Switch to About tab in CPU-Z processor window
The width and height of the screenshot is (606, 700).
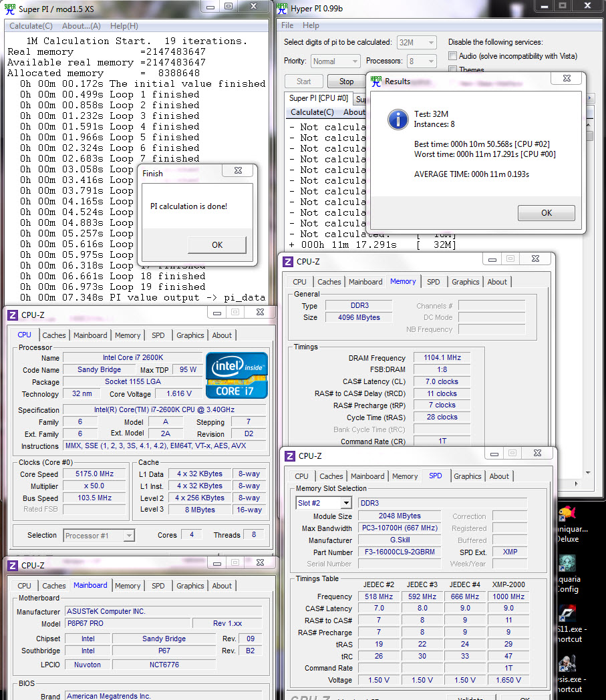[x=222, y=335]
